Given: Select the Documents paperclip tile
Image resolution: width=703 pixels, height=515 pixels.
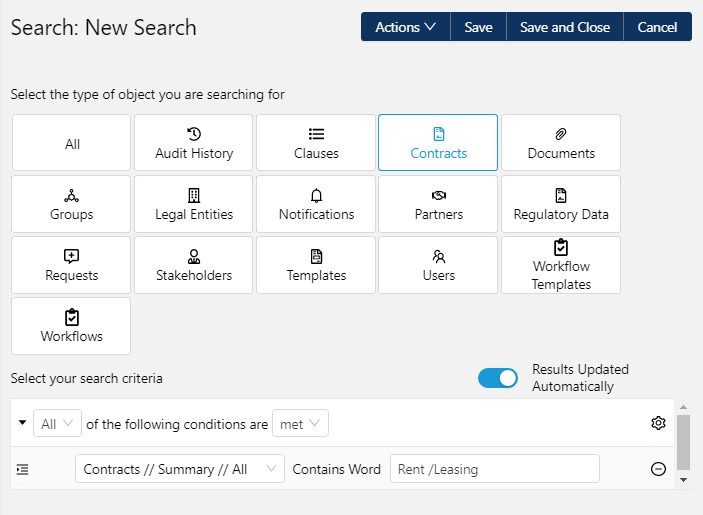Looking at the screenshot, I should coord(561,143).
